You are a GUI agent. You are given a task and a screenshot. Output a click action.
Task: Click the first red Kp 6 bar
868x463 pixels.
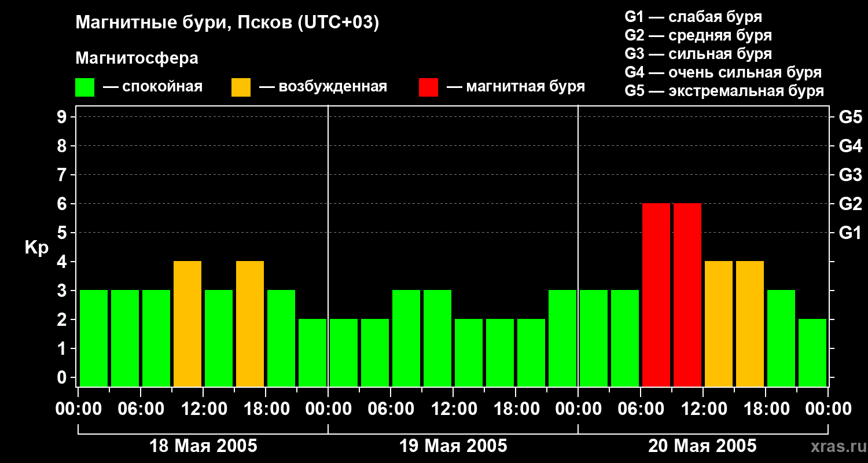tap(656, 295)
